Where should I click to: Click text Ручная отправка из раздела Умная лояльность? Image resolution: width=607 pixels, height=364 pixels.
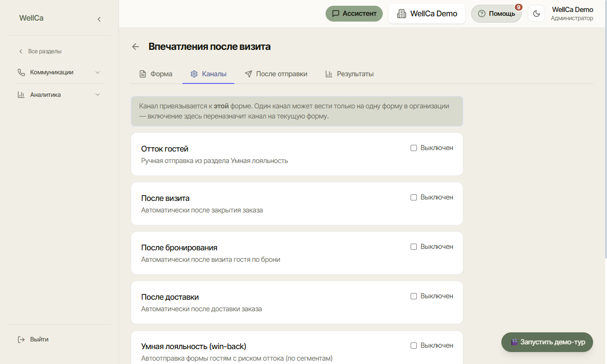click(215, 161)
